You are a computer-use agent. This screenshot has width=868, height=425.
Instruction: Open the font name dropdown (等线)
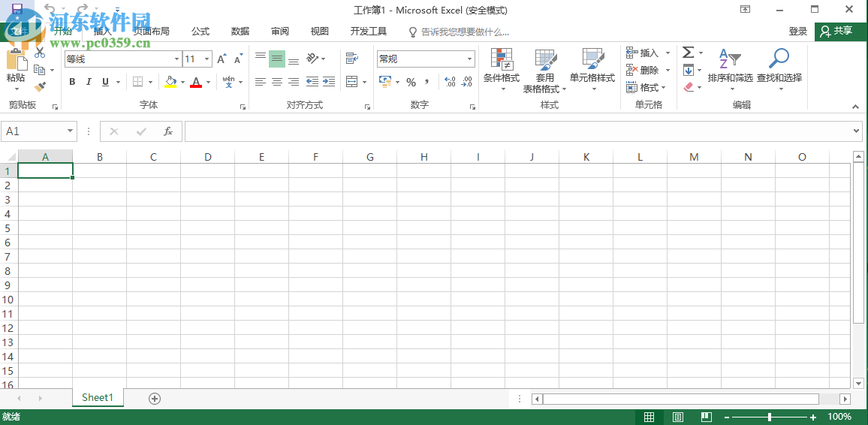[x=177, y=59]
